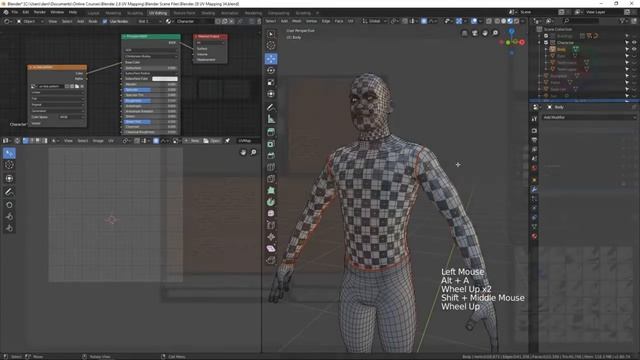Switch to the Texture Paint workspace tab

click(x=184, y=13)
